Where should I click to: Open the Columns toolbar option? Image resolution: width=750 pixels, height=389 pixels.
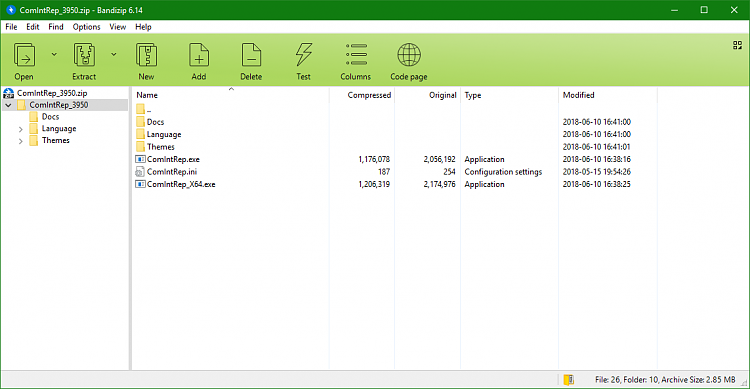point(356,56)
